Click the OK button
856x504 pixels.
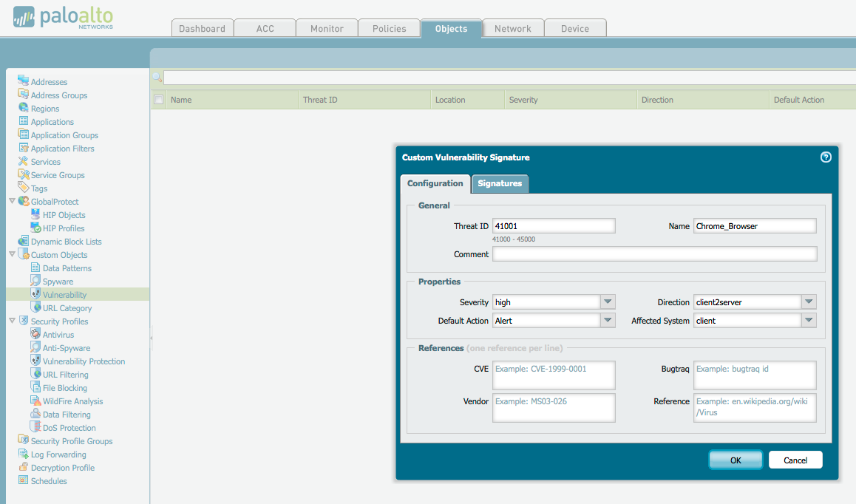[x=735, y=459]
